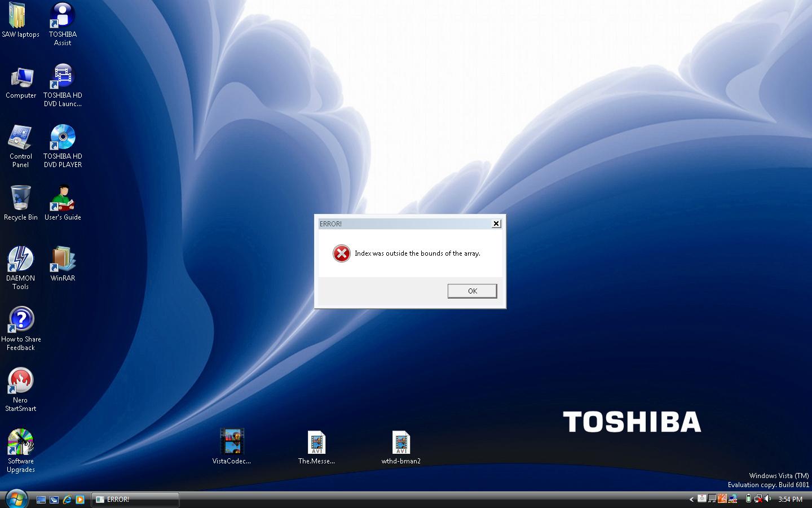Image resolution: width=812 pixels, height=508 pixels.
Task: Click ERROR! taskbar button
Action: pyautogui.click(x=135, y=500)
